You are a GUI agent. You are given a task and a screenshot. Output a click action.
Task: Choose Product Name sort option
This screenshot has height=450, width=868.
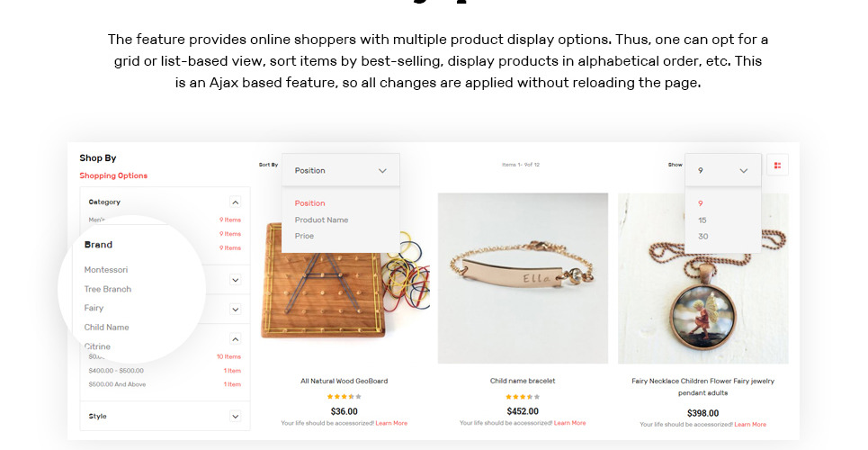click(321, 220)
